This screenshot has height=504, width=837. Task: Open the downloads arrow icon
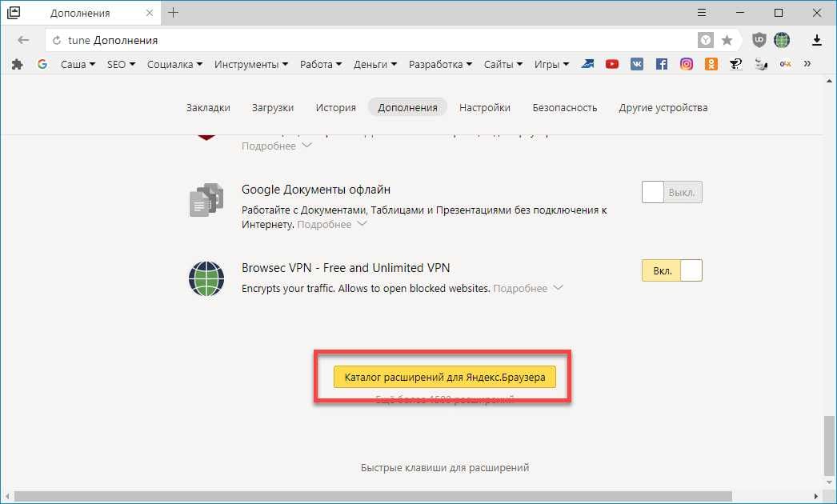point(816,40)
